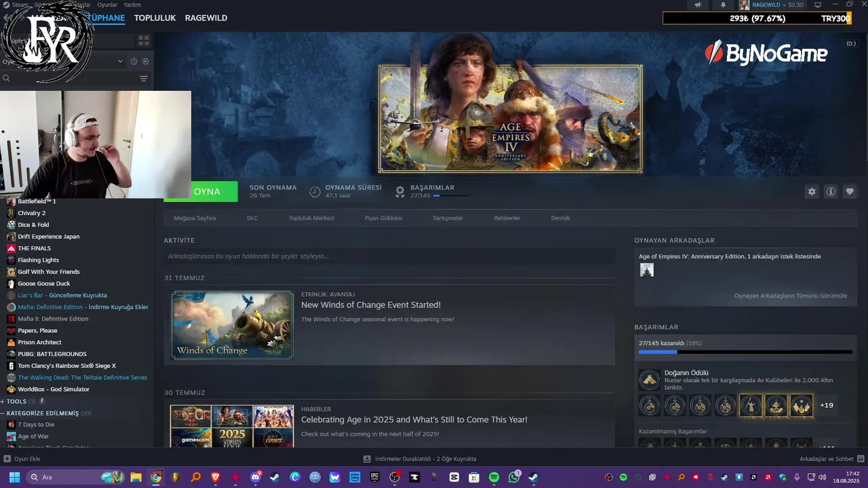Select THE FINALS in library list
Image resolution: width=868 pixels, height=488 pixels.
(x=34, y=248)
